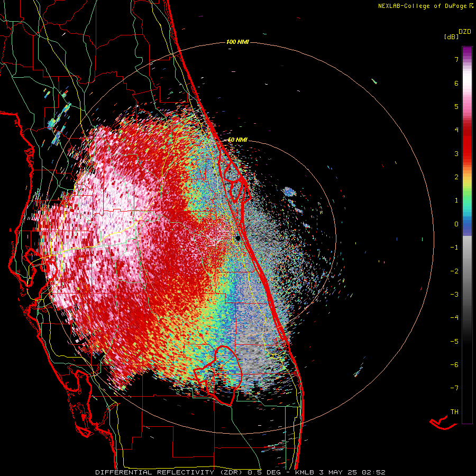Click the -1 tick label on the scale
This screenshot has width=476, height=476.
pyautogui.click(x=454, y=248)
